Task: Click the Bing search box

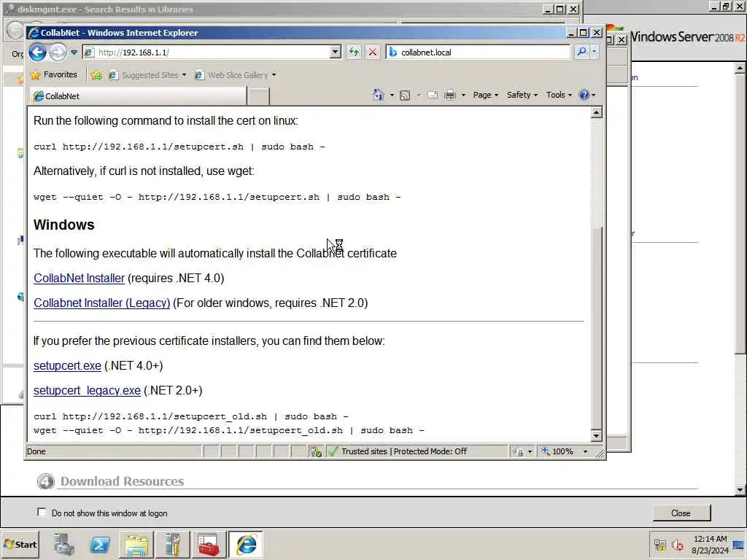Action: click(479, 52)
